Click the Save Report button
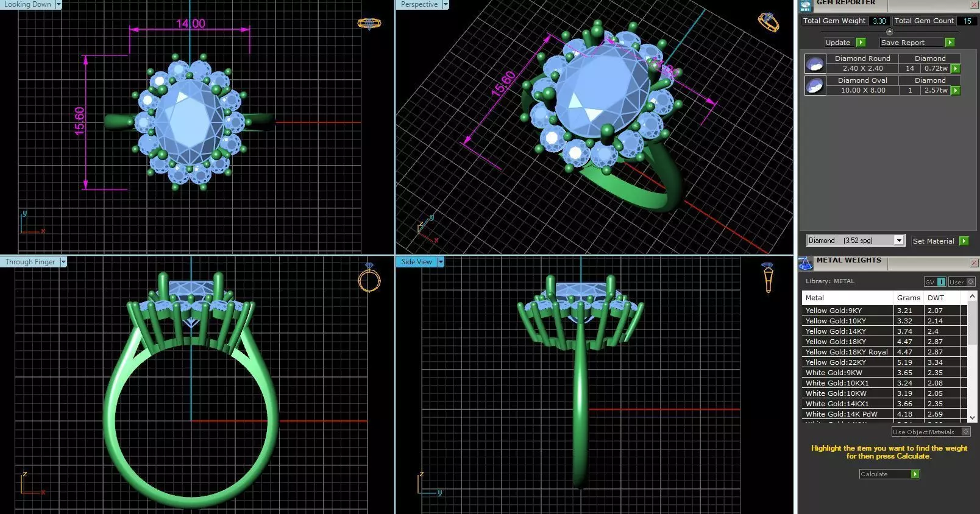 coord(917,43)
